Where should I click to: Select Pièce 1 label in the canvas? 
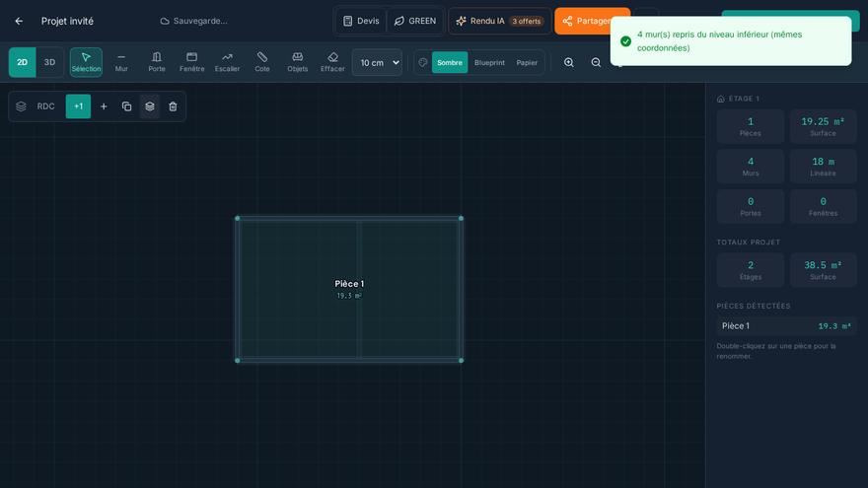[x=349, y=284]
